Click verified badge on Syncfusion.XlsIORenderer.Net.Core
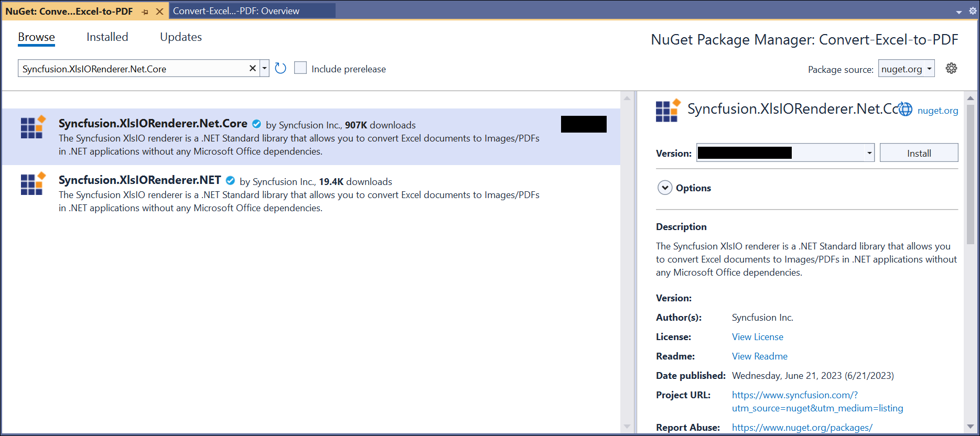This screenshot has width=980, height=436. point(256,124)
